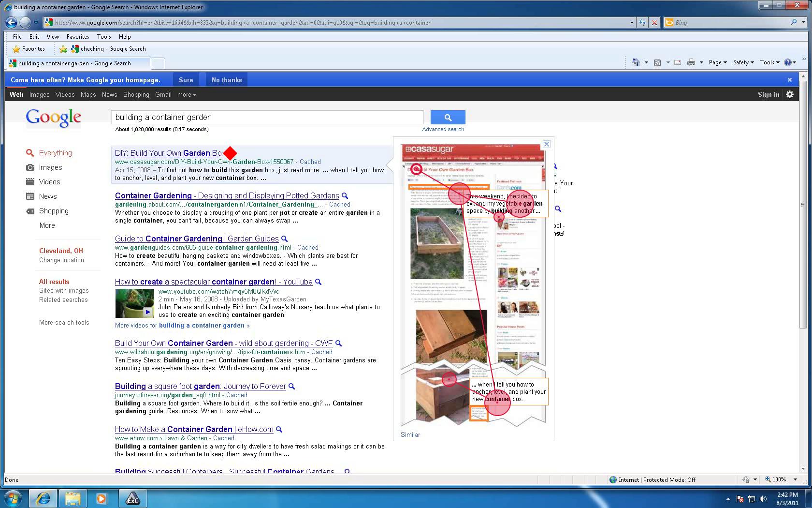The width and height of the screenshot is (812, 508).
Task: Click preview magnifier beside Garden Guides result
Action: 285,239
